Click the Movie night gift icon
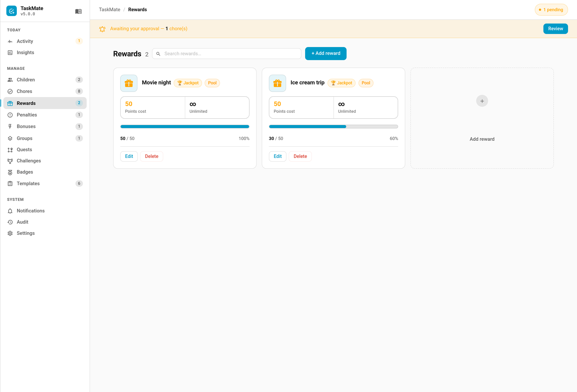 coord(129,83)
